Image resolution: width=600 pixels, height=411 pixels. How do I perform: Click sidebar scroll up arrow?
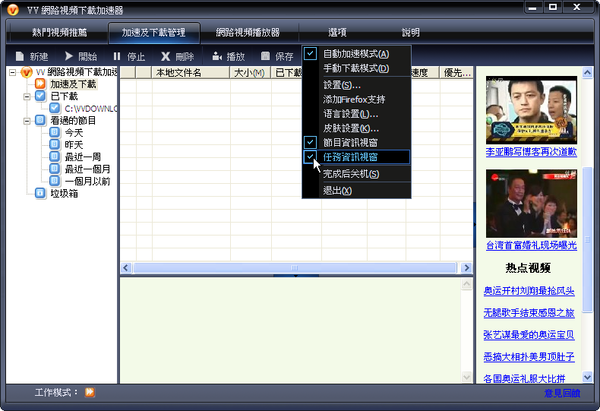[587, 72]
